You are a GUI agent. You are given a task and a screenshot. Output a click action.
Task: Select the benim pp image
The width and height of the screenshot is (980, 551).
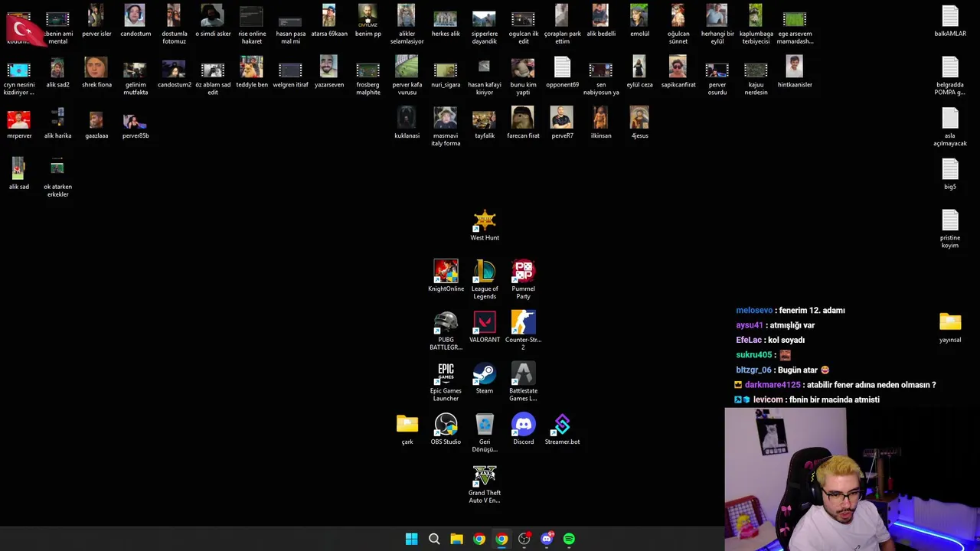pos(367,21)
